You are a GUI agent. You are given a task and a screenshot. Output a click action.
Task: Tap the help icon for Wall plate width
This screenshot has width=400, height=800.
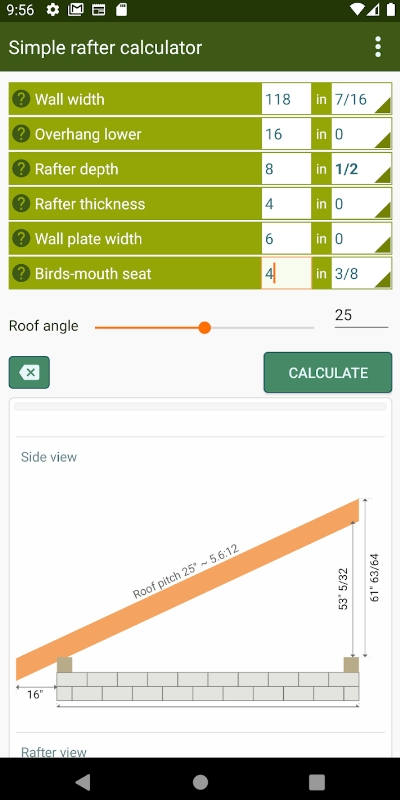pos(21,238)
